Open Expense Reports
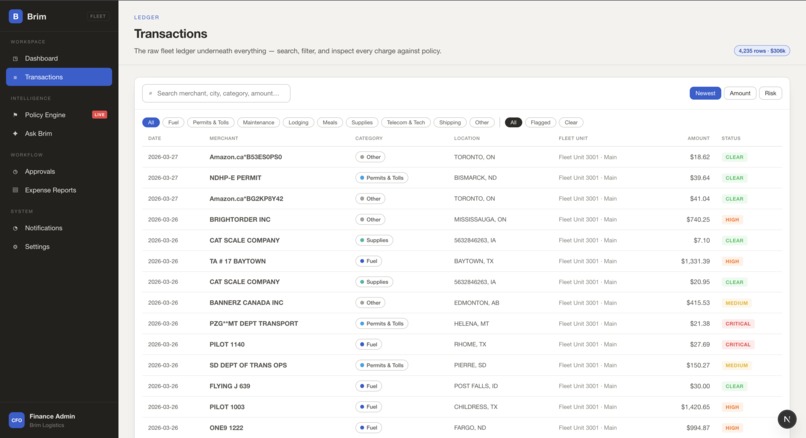 [59, 190]
